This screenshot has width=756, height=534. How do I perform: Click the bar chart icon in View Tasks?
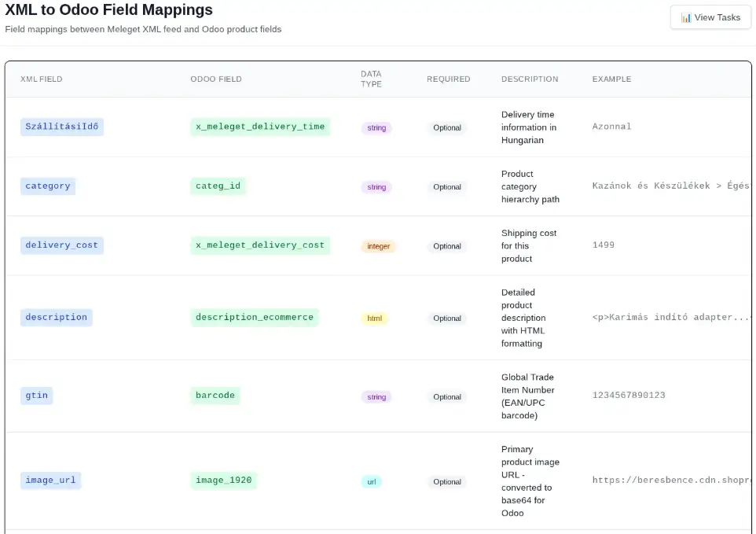[685, 18]
